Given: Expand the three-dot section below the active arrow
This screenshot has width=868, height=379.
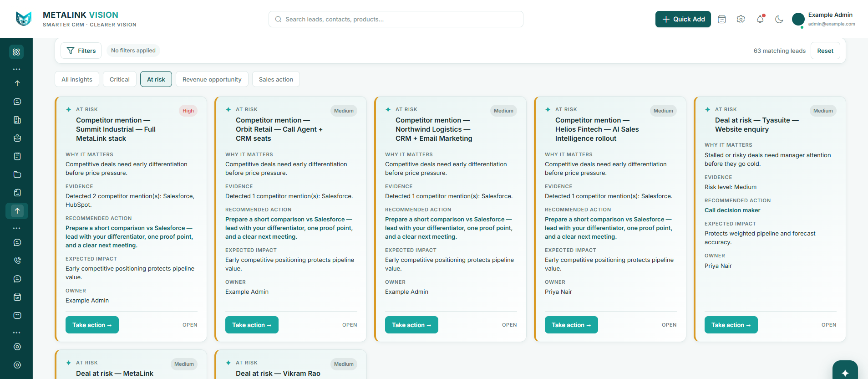Looking at the screenshot, I should pyautogui.click(x=17, y=228).
